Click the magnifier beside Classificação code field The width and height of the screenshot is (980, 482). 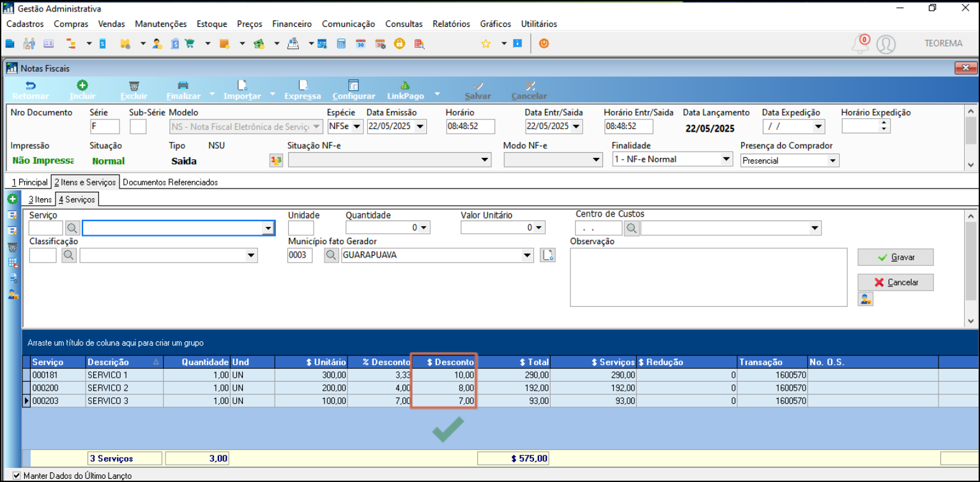[69, 256]
